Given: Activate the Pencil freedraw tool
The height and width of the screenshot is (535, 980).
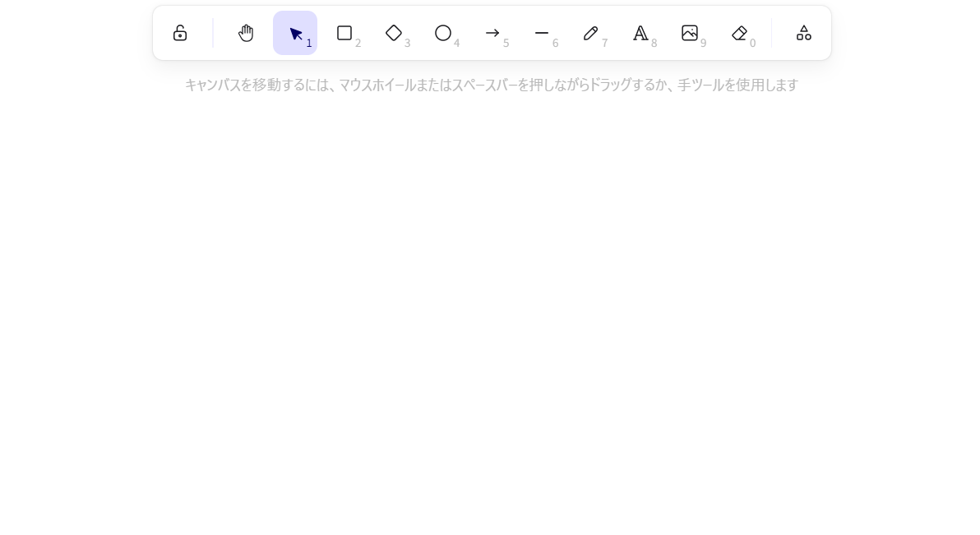Looking at the screenshot, I should 591,33.
